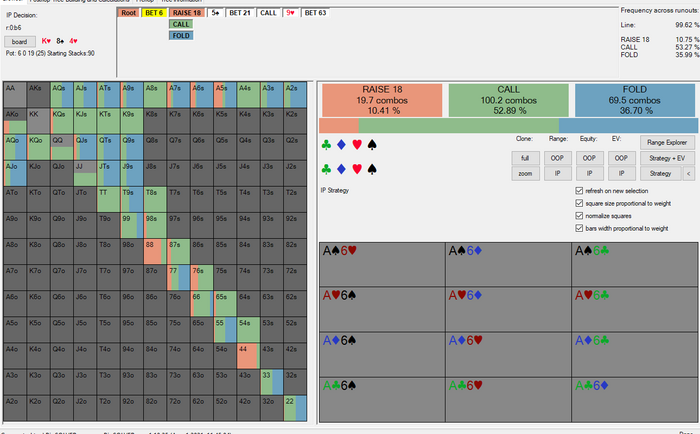Click the 'zoom' clone button

tap(525, 173)
